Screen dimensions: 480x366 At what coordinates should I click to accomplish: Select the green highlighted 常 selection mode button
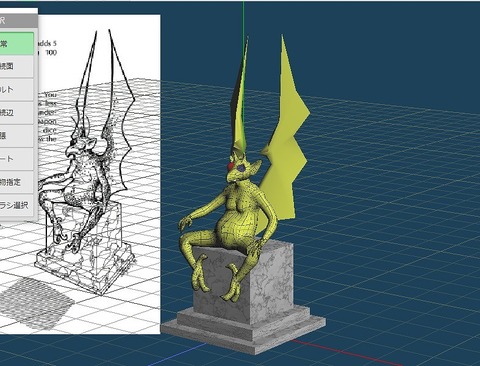click(x=17, y=44)
